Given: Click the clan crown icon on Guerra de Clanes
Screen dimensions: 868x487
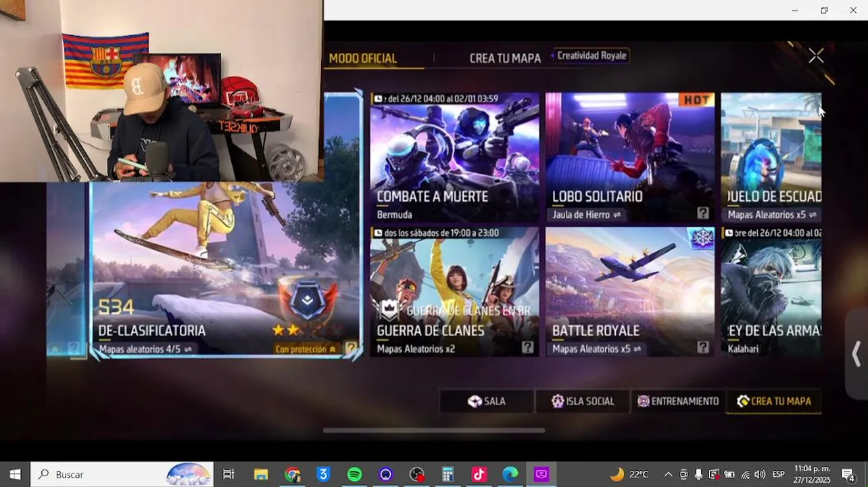Looking at the screenshot, I should pyautogui.click(x=389, y=310).
